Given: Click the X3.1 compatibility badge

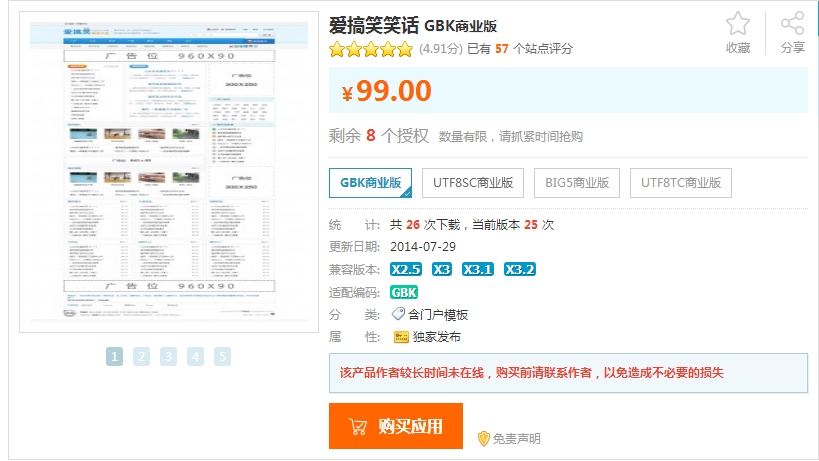Looking at the screenshot, I should pos(478,269).
